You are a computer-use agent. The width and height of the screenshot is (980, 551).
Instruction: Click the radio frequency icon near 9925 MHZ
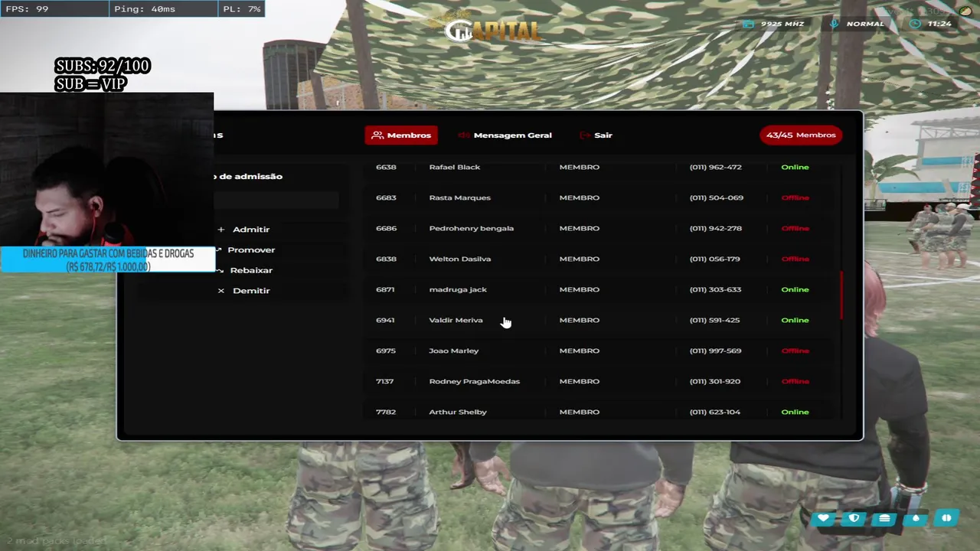click(748, 24)
